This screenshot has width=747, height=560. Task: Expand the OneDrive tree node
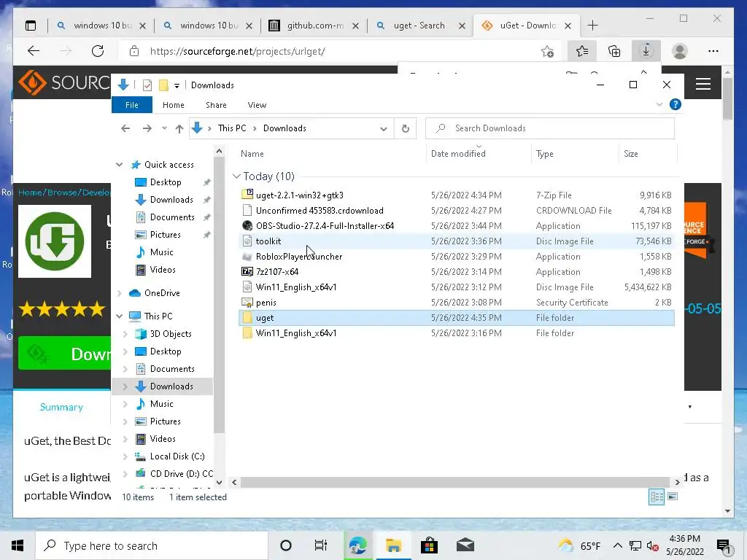[119, 293]
